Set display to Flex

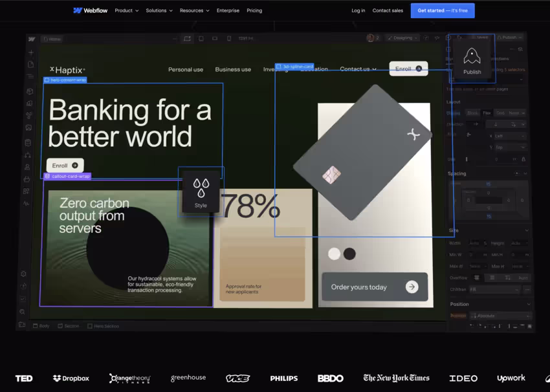487,113
